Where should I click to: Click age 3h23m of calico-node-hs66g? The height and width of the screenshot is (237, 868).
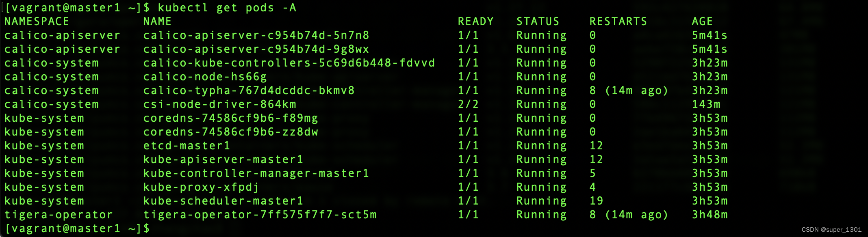point(710,77)
